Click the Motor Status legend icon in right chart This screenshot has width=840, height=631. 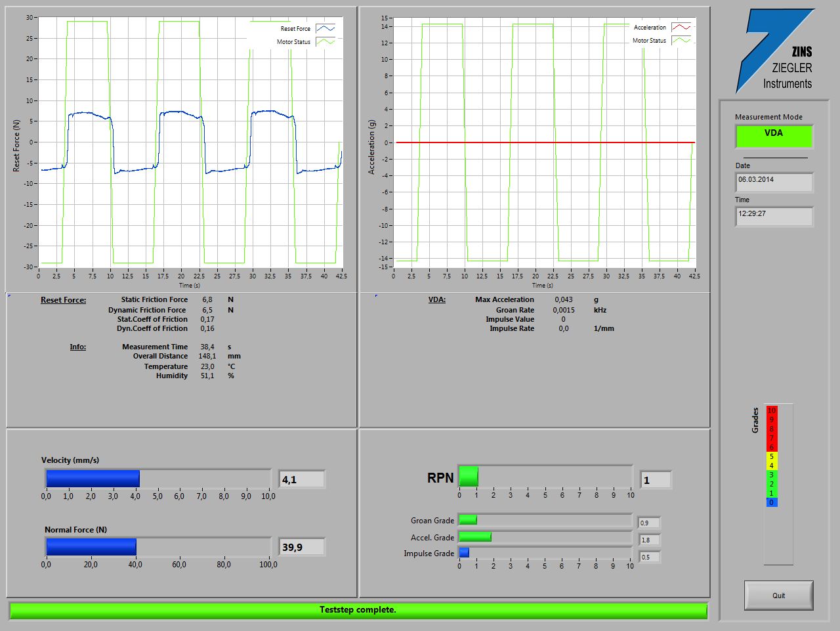(x=681, y=41)
